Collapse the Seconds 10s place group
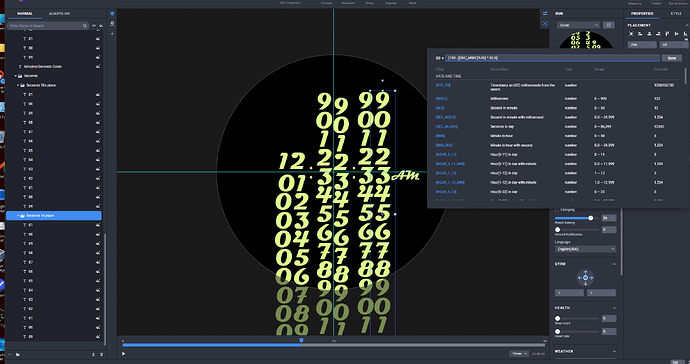This screenshot has width=690, height=364. (x=18, y=85)
